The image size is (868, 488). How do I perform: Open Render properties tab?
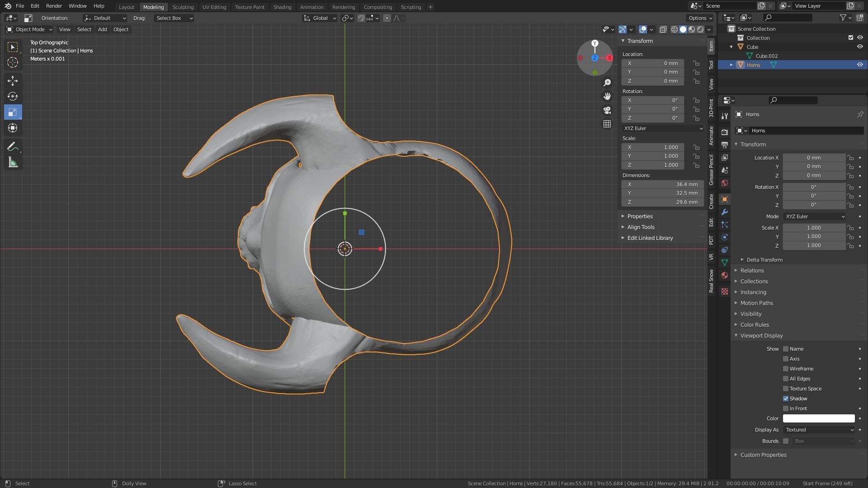point(725,132)
